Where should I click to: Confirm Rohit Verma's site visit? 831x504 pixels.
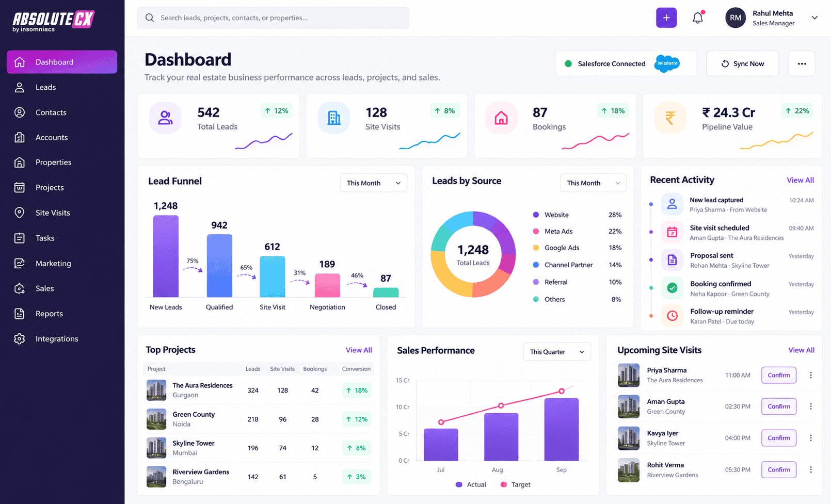point(779,469)
